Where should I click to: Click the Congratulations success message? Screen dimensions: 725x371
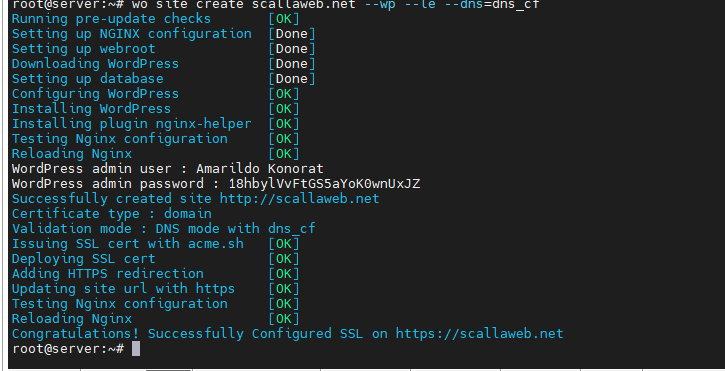click(x=288, y=334)
